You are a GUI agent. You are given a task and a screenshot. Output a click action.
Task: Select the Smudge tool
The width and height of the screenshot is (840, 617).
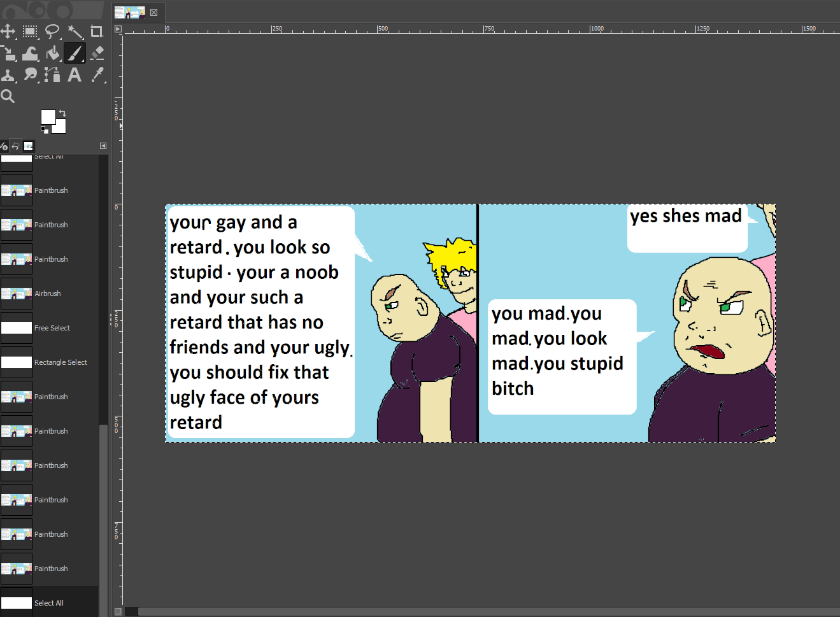click(x=30, y=75)
